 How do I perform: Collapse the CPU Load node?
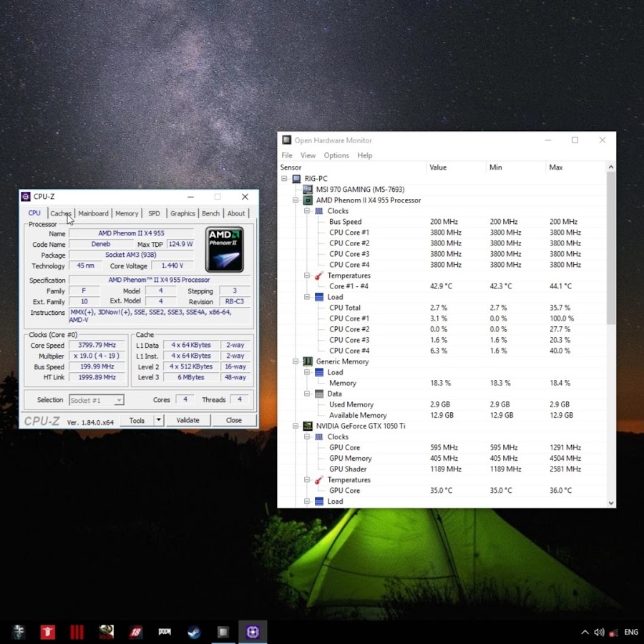click(307, 297)
